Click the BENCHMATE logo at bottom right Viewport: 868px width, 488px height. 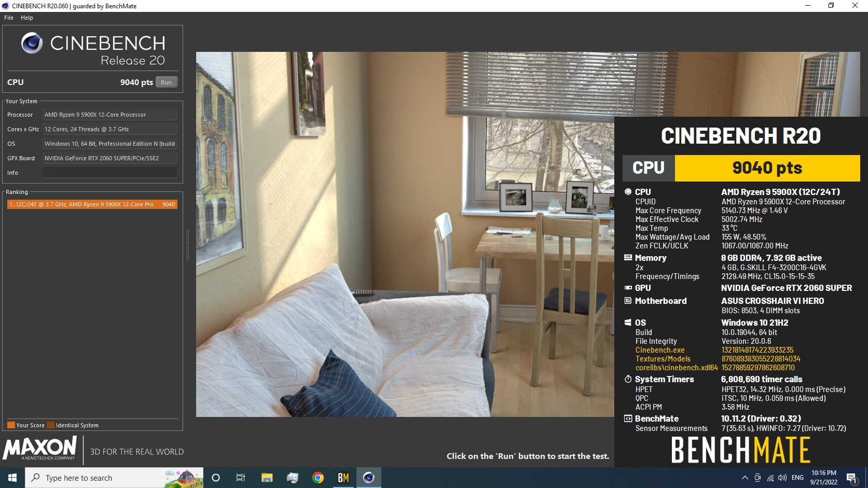pos(740,450)
